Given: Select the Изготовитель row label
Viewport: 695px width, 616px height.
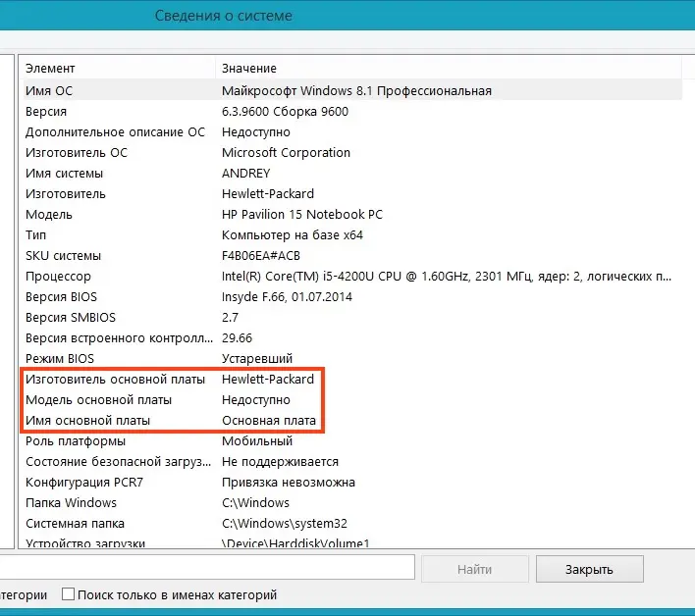Looking at the screenshot, I should click(x=66, y=194).
